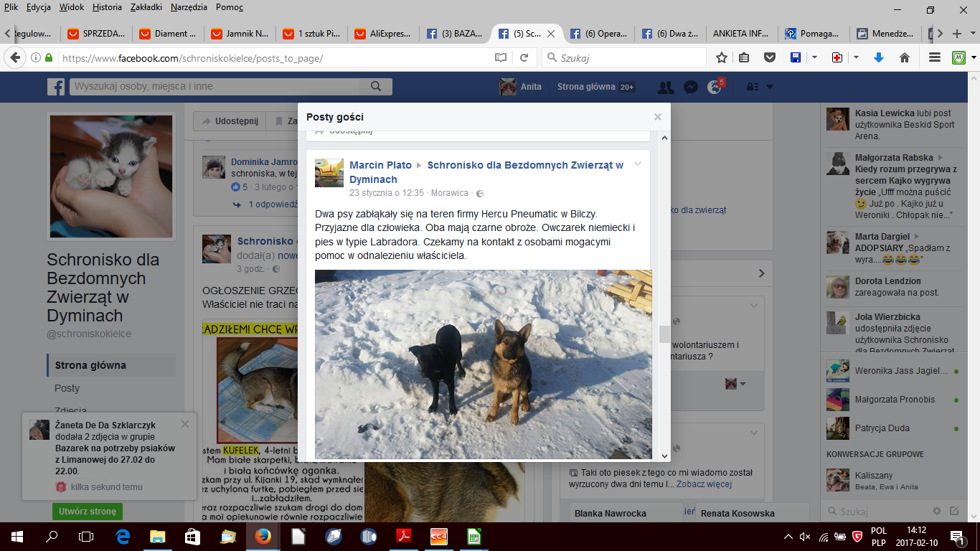The width and height of the screenshot is (980, 551).
Task: Open the two dogs in snow photo
Action: pyautogui.click(x=483, y=364)
